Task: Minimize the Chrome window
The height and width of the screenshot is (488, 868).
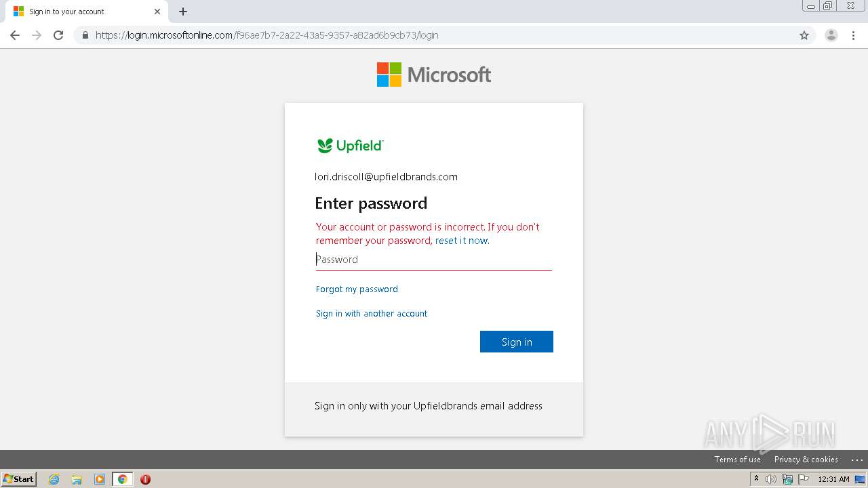Action: (811, 6)
